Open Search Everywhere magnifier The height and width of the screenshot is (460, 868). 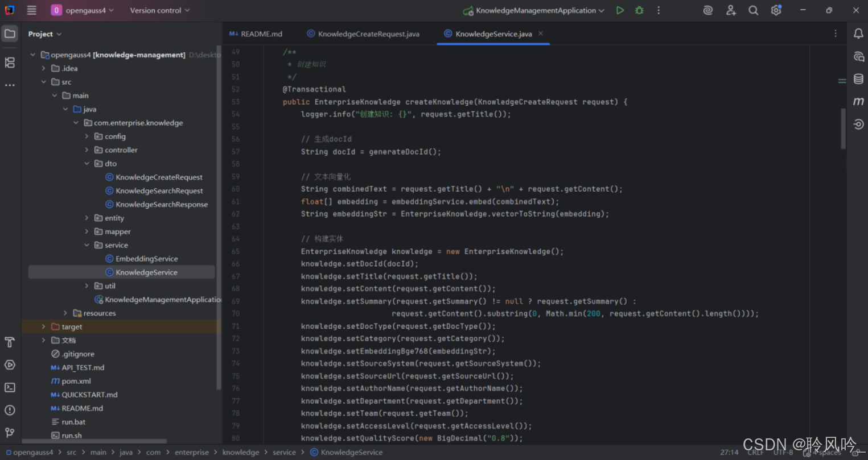(753, 10)
